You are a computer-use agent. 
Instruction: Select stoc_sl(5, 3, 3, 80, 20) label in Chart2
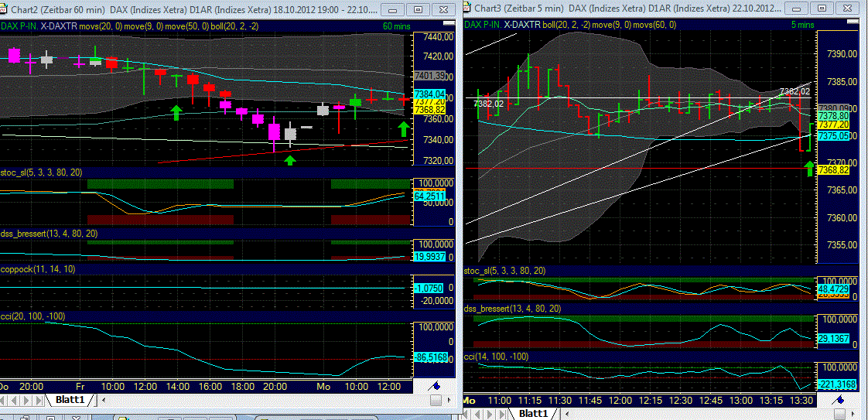[x=41, y=172]
